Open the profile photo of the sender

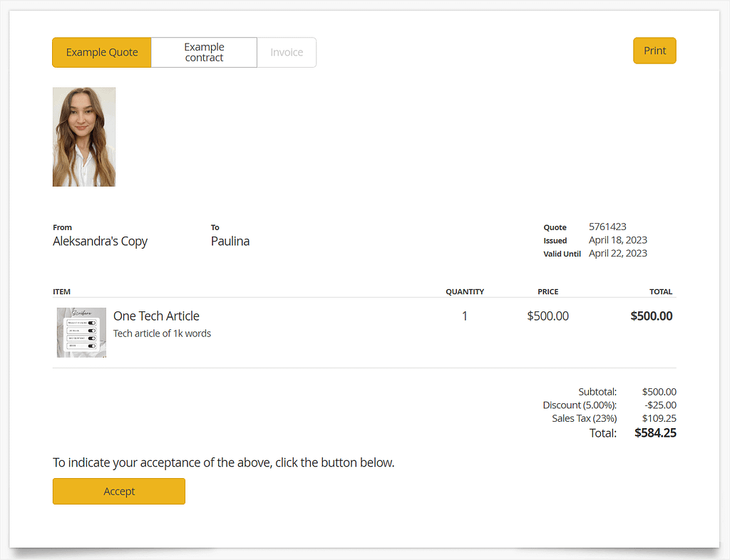pos(84,137)
